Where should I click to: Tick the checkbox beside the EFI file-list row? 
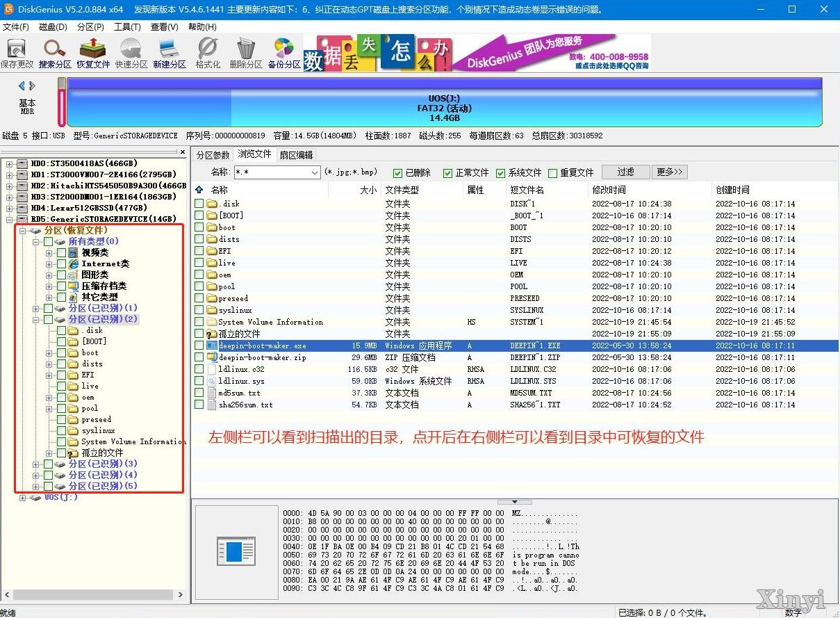pos(199,251)
